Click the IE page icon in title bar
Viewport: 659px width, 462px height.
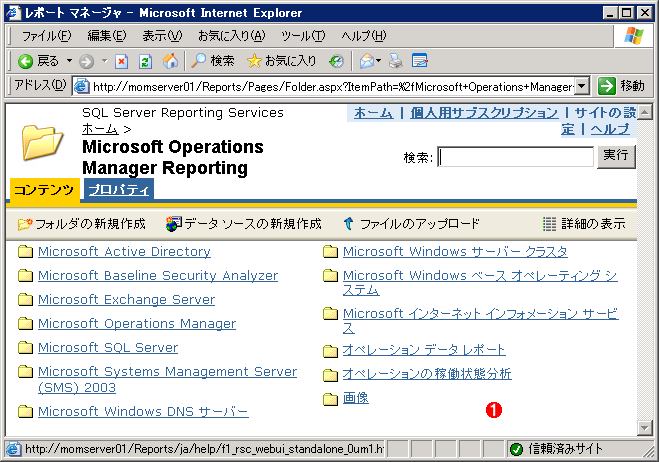13,13
